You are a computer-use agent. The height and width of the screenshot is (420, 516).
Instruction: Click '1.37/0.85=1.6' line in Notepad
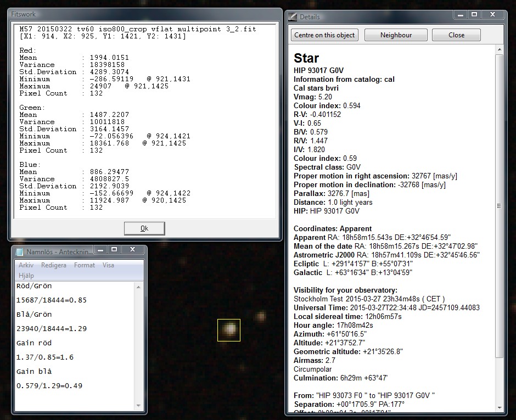point(45,357)
